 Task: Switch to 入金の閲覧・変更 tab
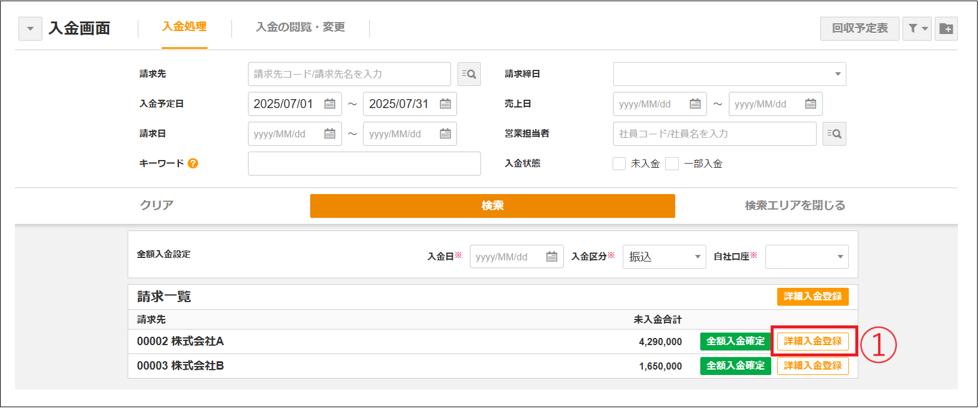click(300, 27)
